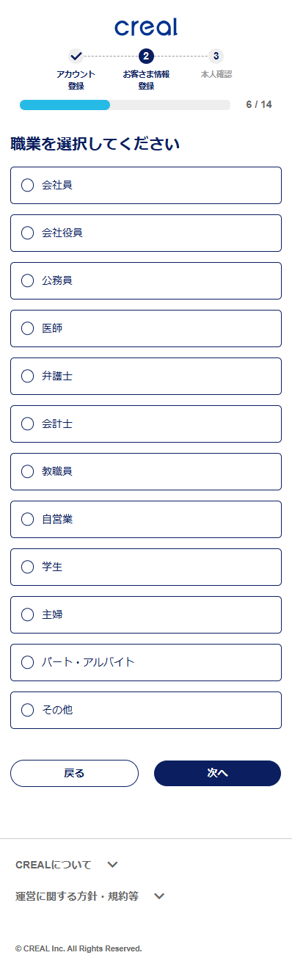The height and width of the screenshot is (980, 292).
Task: Choose the 公務員 radio button
Action: 146,280
